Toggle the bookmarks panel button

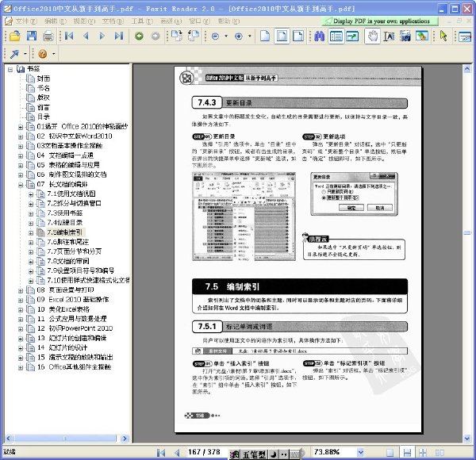[336, 36]
